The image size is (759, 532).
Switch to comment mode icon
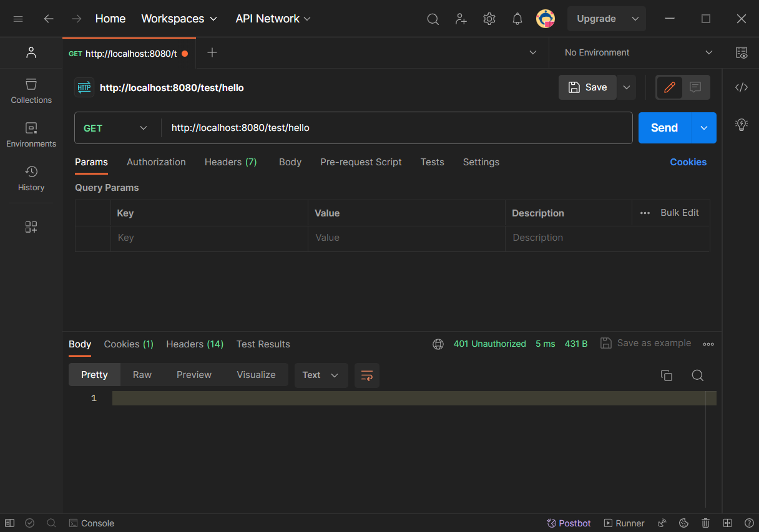[695, 87]
